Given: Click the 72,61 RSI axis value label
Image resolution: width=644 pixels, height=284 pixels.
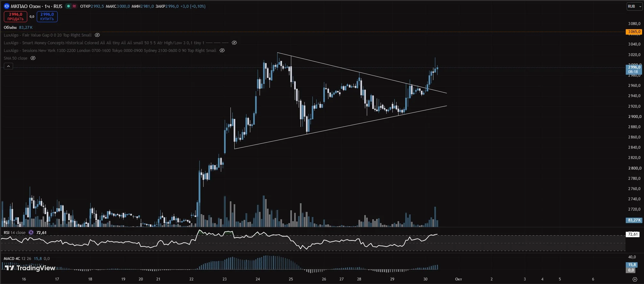Looking at the screenshot, I should pyautogui.click(x=632, y=234).
